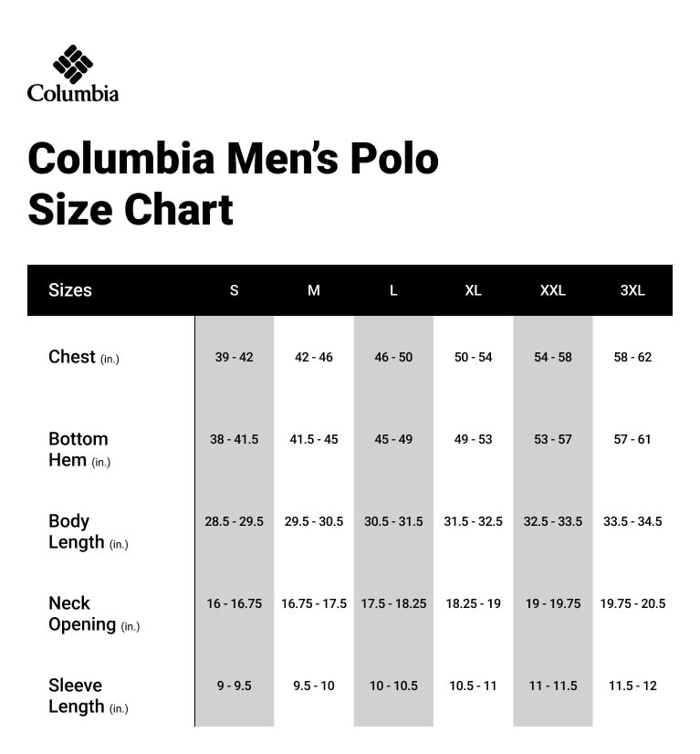
Task: Click the 3XL size column header
Action: coord(632,290)
